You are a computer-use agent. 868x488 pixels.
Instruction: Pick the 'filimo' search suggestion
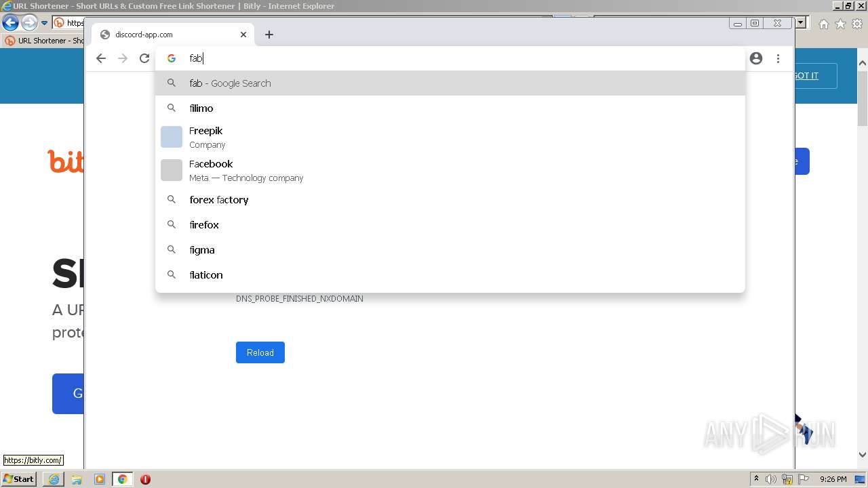pyautogui.click(x=450, y=108)
